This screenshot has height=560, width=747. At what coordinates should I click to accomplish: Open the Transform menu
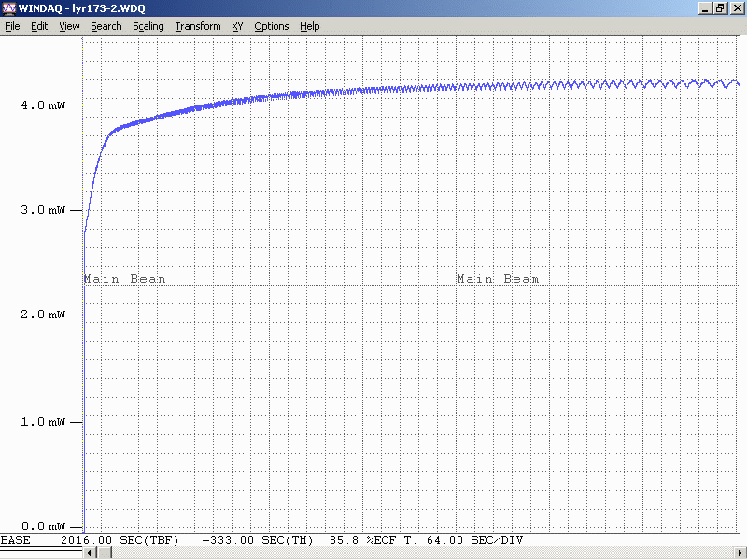[x=198, y=26]
